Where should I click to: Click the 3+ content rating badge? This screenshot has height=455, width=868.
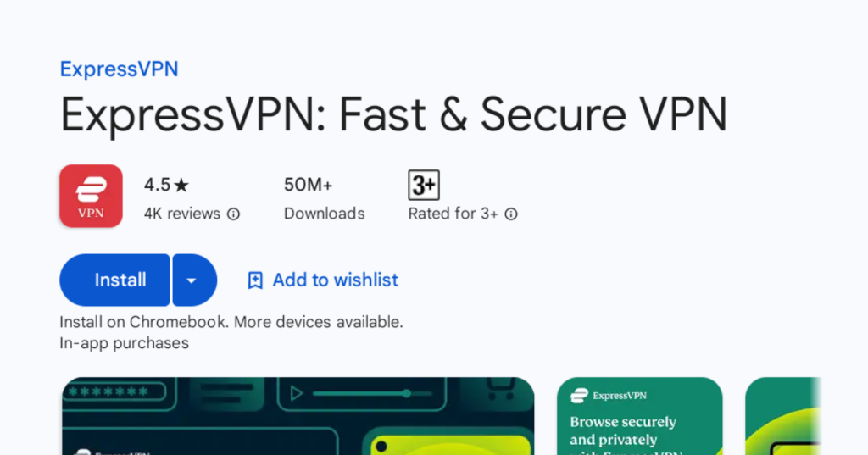tap(424, 185)
